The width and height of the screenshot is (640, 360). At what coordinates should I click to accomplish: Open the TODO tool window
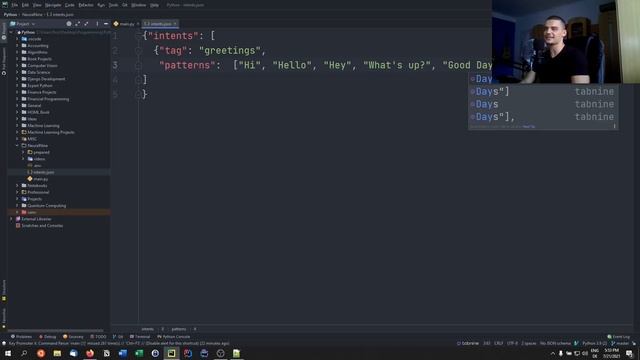click(x=98, y=337)
